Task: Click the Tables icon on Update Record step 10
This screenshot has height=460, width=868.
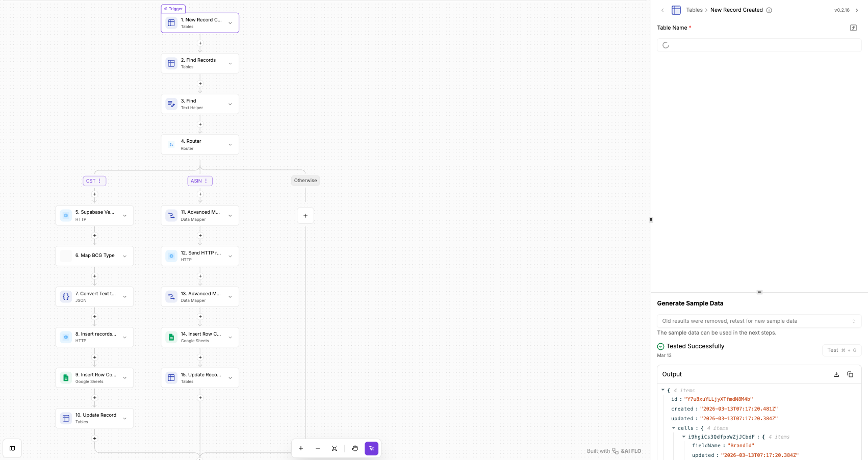Action: (66, 418)
